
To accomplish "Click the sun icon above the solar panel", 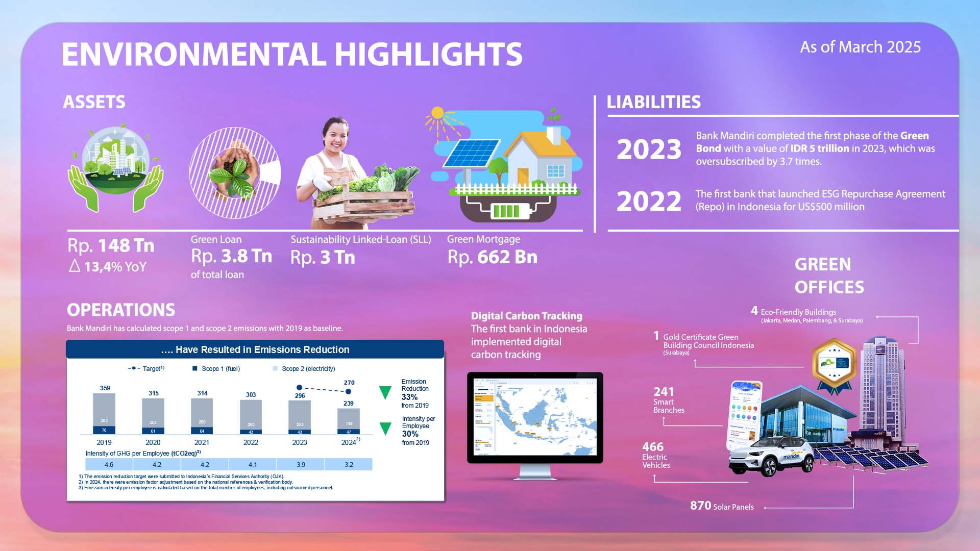I will click(438, 113).
